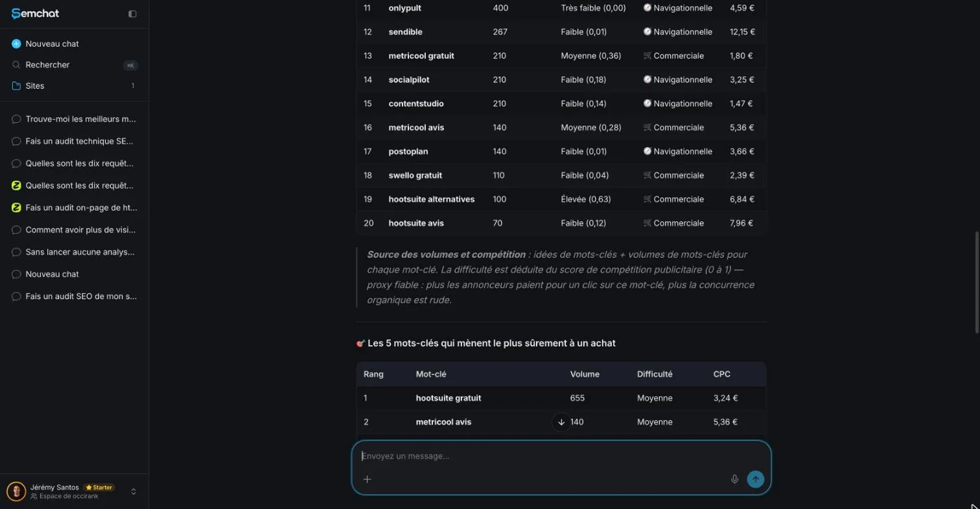This screenshot has height=509, width=980.
Task: Click the '12,15 €' CPC value
Action: 742,32
